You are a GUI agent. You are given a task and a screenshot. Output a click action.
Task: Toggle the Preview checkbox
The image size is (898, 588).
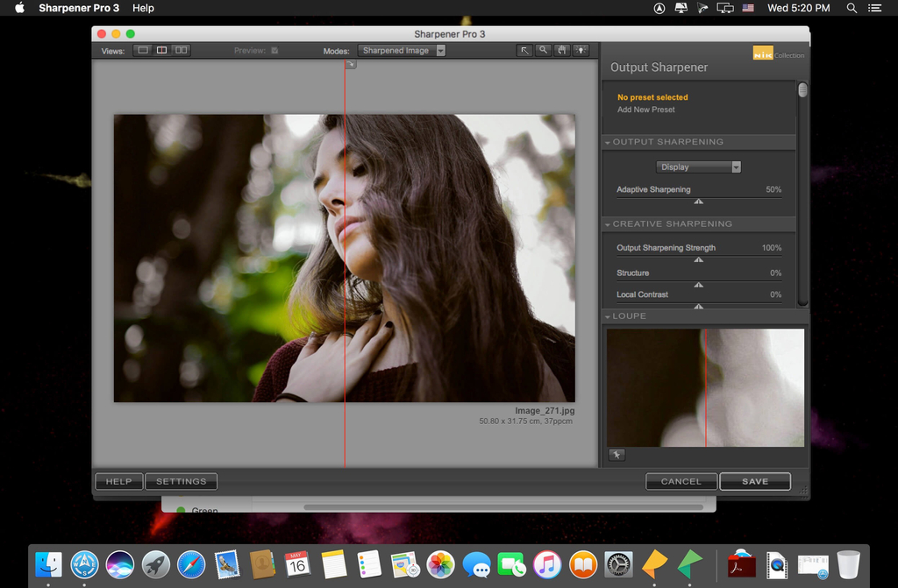274,51
